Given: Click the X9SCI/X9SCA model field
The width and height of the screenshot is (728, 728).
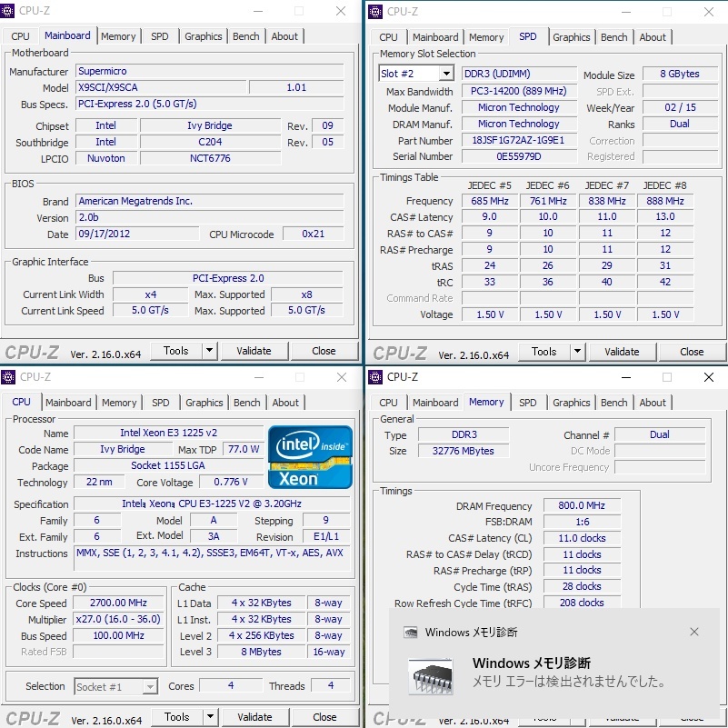Looking at the screenshot, I should coord(161,87).
